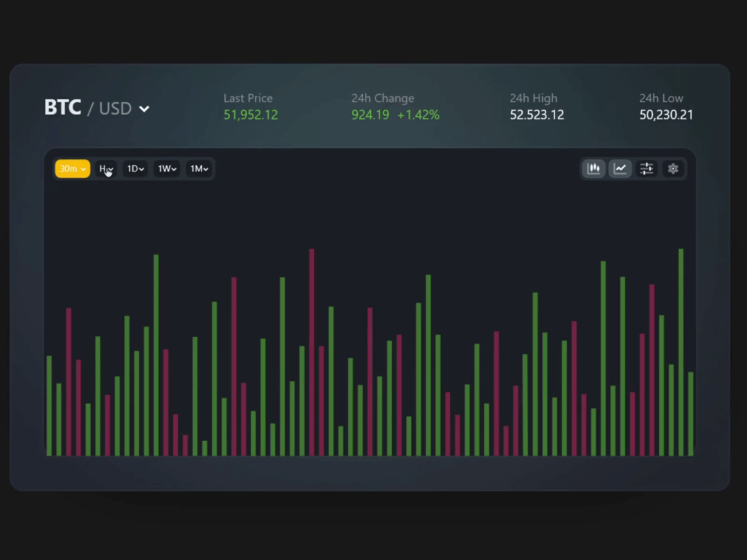
Task: Open the 30m interval dropdown
Action: click(72, 168)
